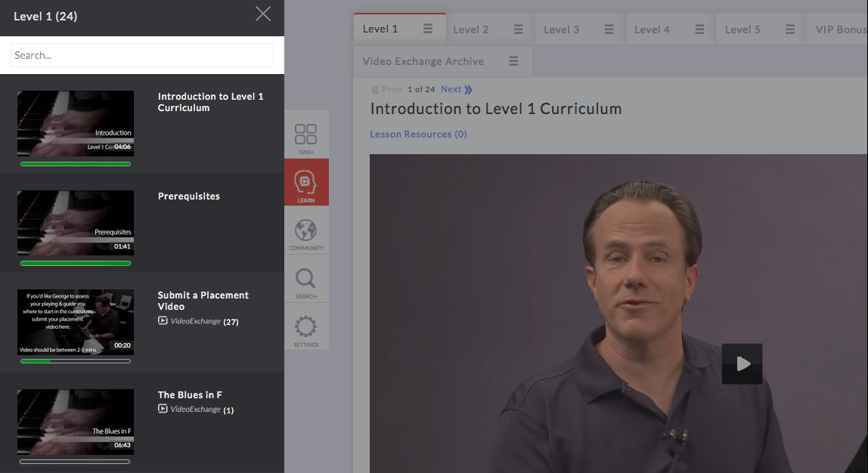Switch to the Level 5 tab
This screenshot has height=473, width=868.
tap(743, 30)
